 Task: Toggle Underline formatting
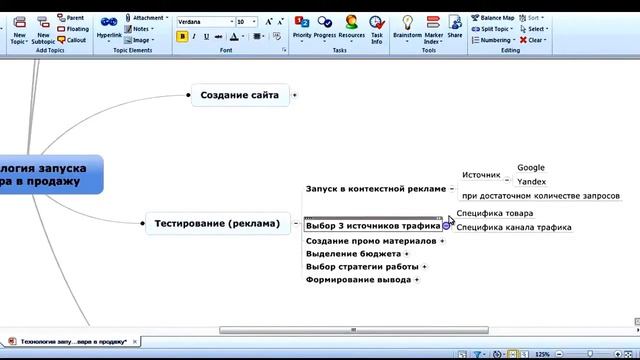(207, 36)
